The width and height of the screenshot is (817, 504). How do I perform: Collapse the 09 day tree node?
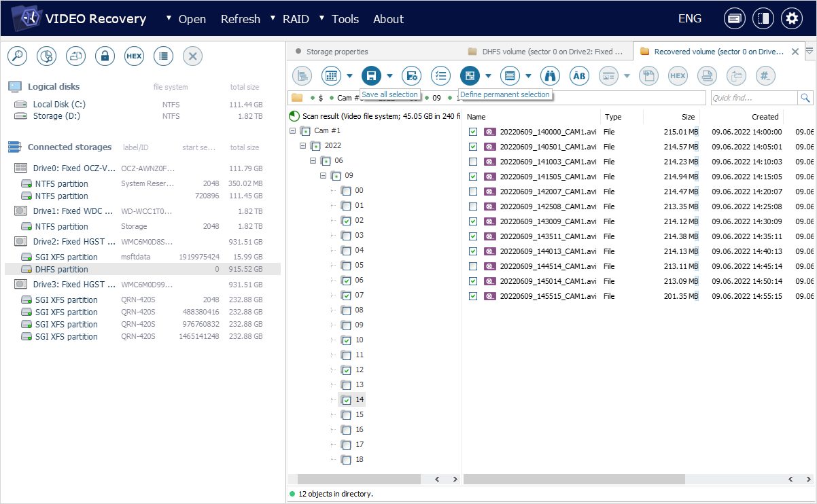[x=323, y=176]
